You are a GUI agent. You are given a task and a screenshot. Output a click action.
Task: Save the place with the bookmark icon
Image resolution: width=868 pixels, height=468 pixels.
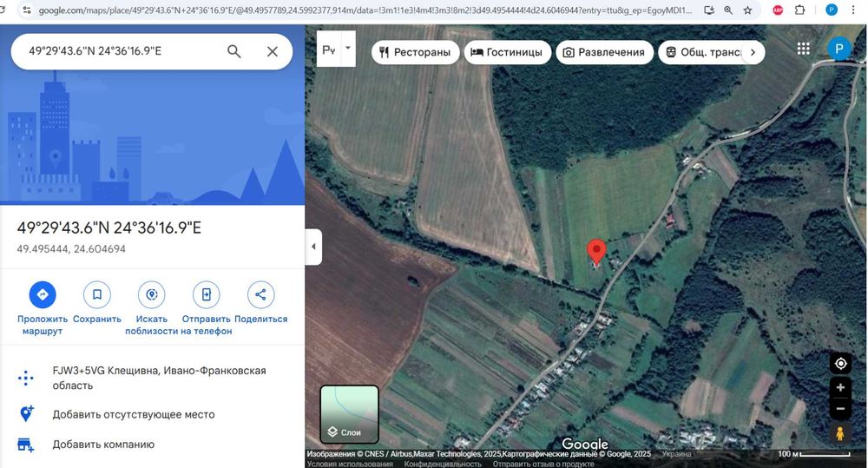[x=97, y=294]
